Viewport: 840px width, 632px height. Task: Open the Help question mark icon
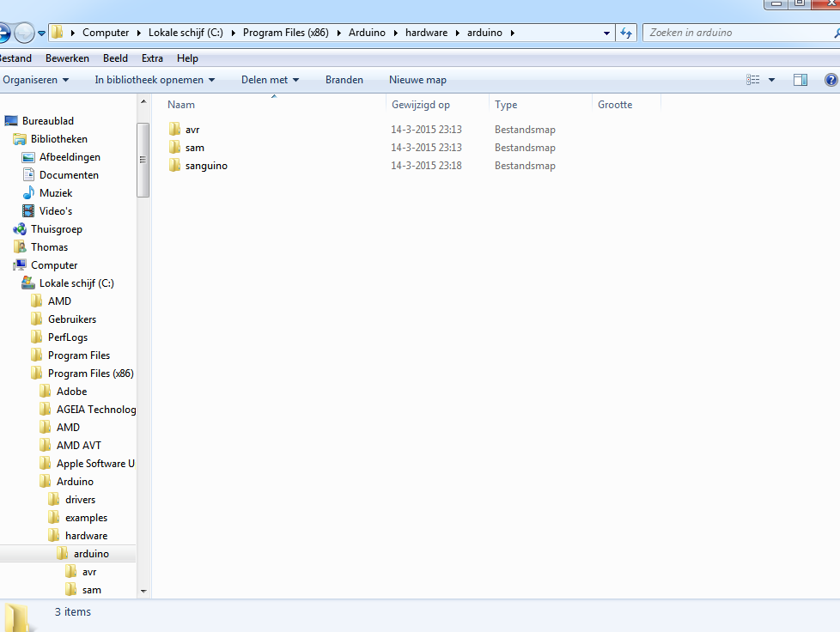coord(831,80)
